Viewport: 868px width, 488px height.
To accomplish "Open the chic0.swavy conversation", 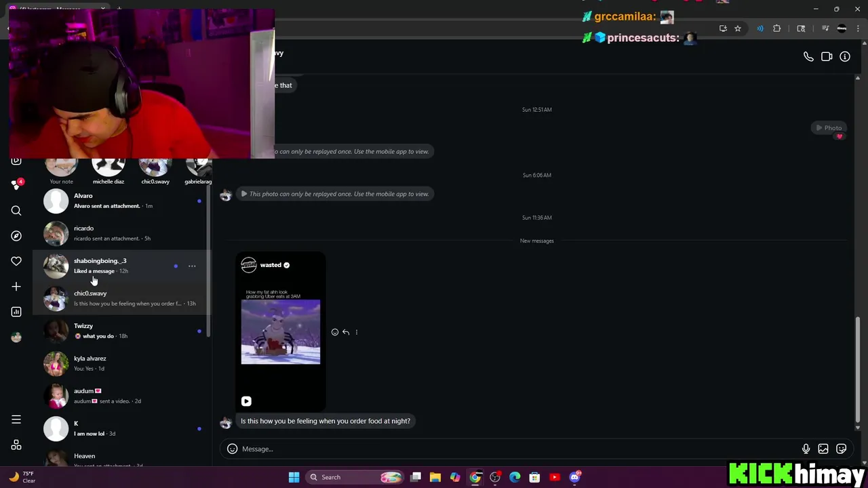I will click(122, 298).
